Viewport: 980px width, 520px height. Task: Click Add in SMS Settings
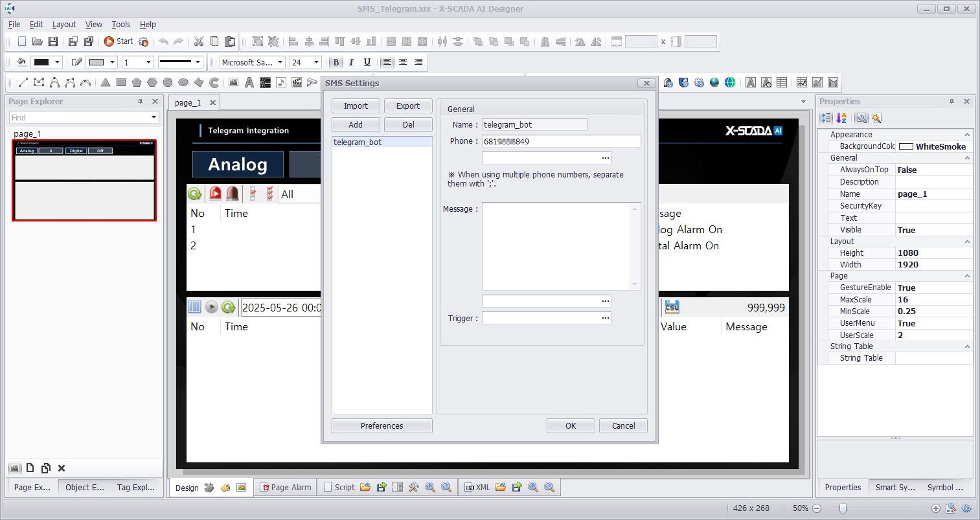pos(356,125)
